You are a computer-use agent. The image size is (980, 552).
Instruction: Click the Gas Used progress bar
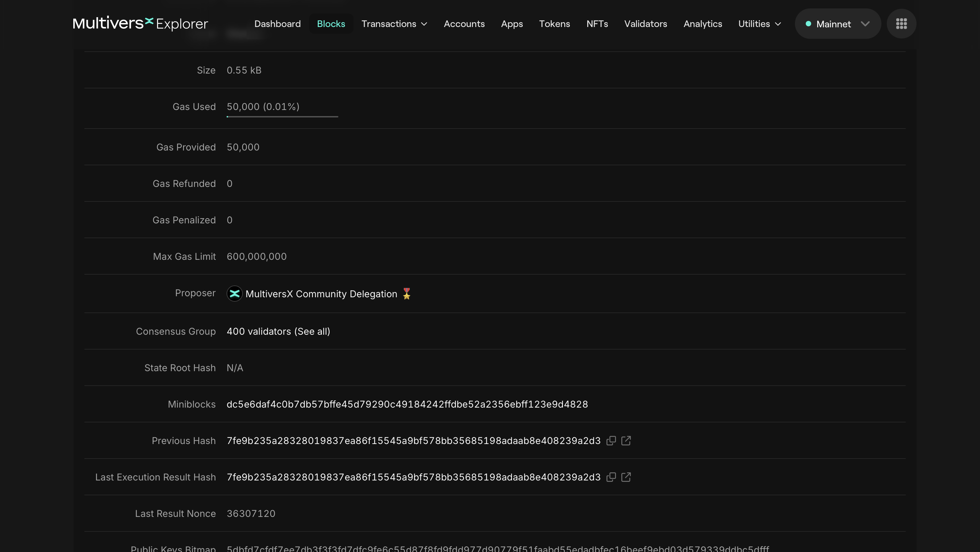pyautogui.click(x=282, y=117)
